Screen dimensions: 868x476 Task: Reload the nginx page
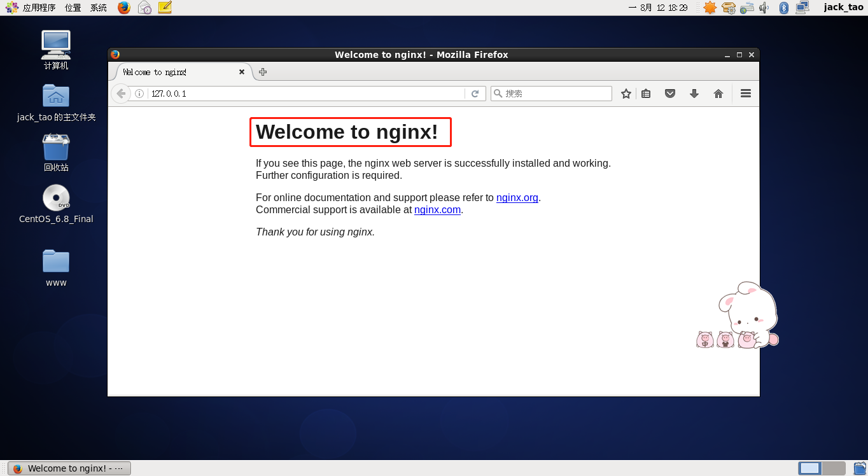pyautogui.click(x=475, y=94)
